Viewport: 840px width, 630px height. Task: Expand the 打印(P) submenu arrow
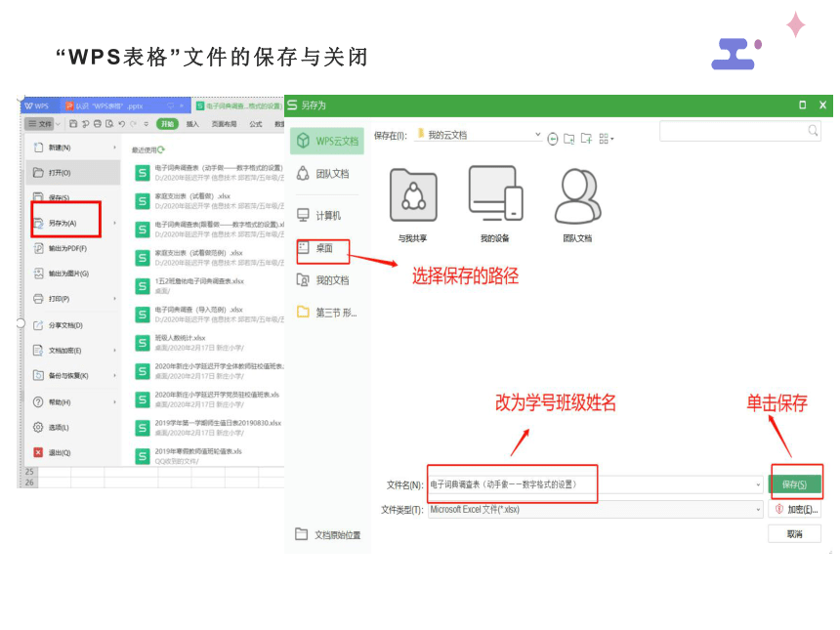click(114, 298)
